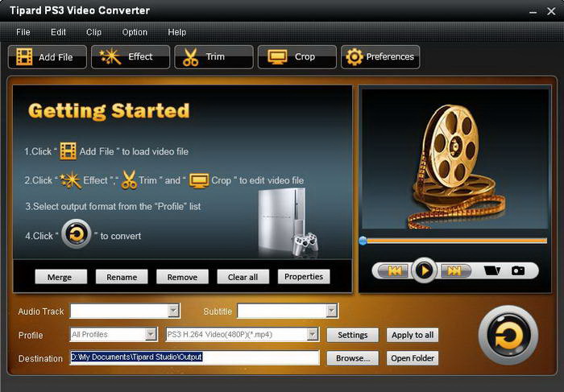Close the Tipard PS3 Video Converter window
This screenshot has height=392, width=564.
[x=551, y=11]
